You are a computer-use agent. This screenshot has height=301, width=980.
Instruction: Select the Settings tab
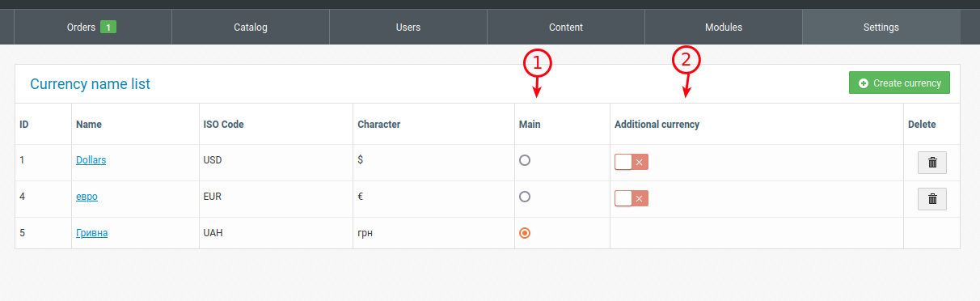coord(881,28)
